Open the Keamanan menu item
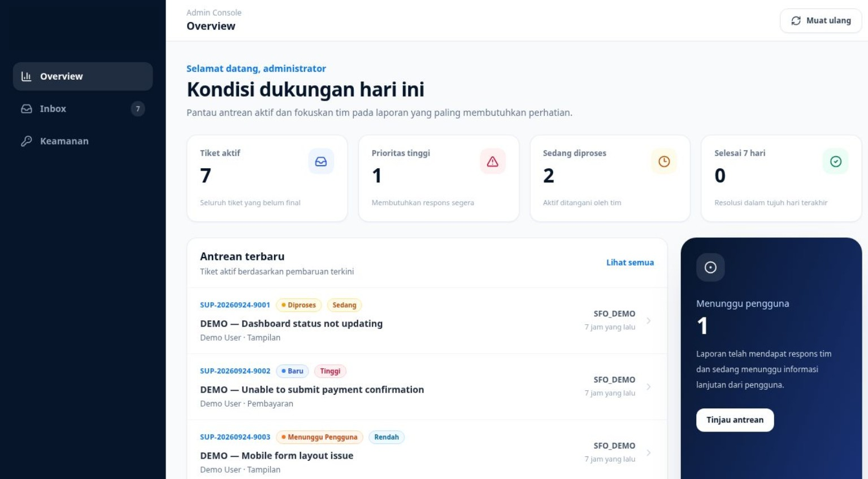This screenshot has width=868, height=479. 83,141
